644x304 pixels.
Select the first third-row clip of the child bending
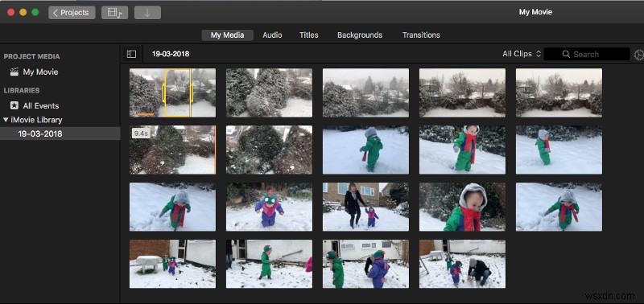point(172,207)
